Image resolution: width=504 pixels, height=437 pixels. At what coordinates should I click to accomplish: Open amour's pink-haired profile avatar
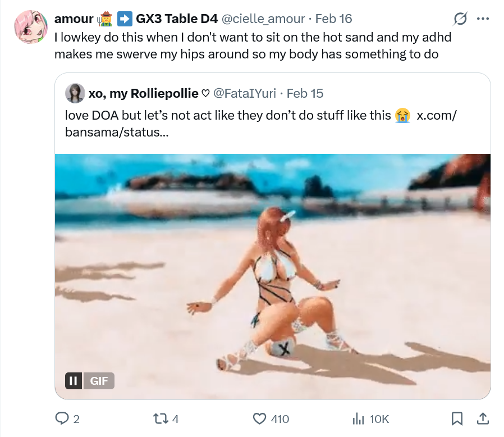(x=31, y=26)
